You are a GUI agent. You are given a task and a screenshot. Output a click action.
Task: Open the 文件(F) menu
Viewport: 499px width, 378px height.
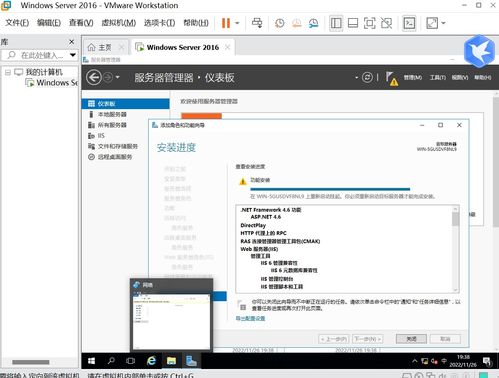tap(17, 23)
